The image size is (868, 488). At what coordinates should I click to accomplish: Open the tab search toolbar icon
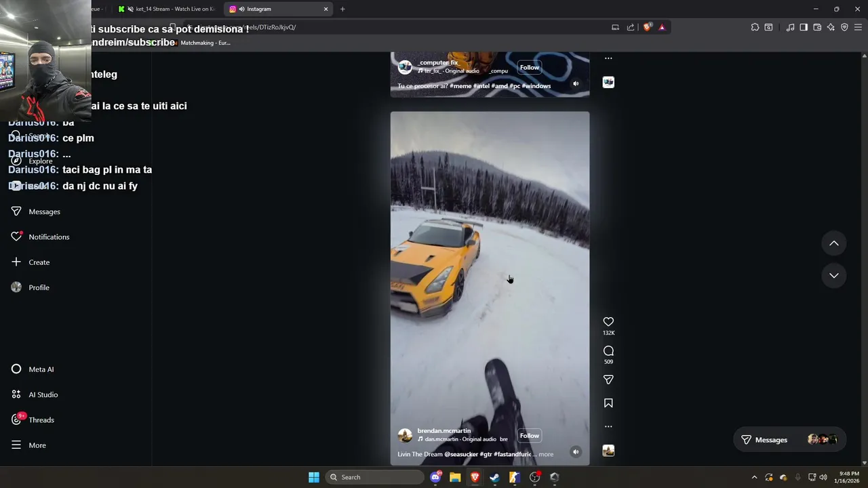click(768, 27)
